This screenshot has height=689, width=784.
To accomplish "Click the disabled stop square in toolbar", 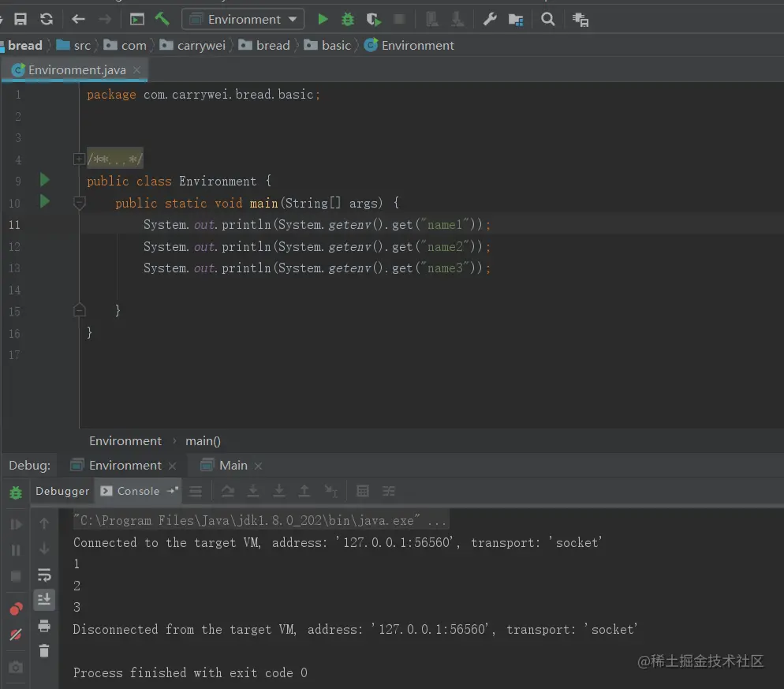I will point(399,19).
